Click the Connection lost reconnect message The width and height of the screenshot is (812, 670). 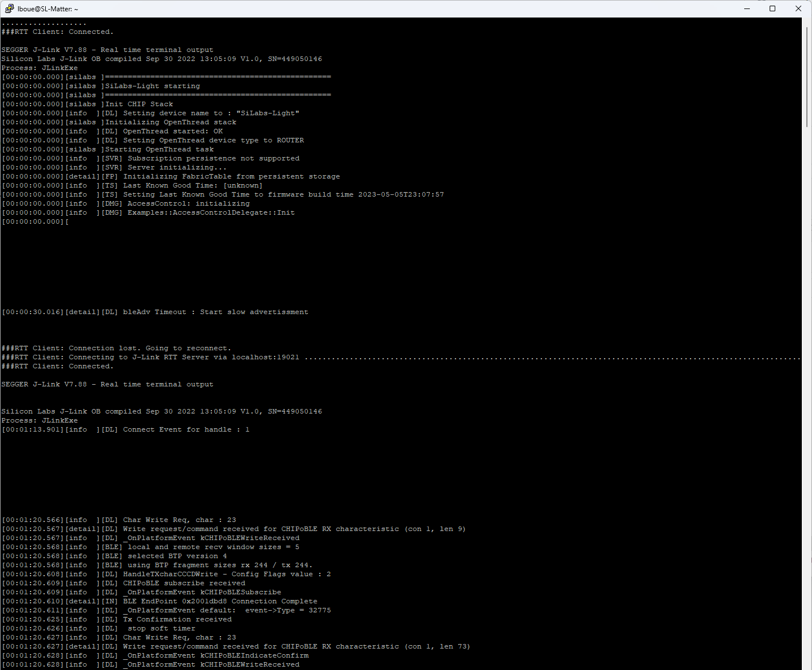pyautogui.click(x=116, y=347)
